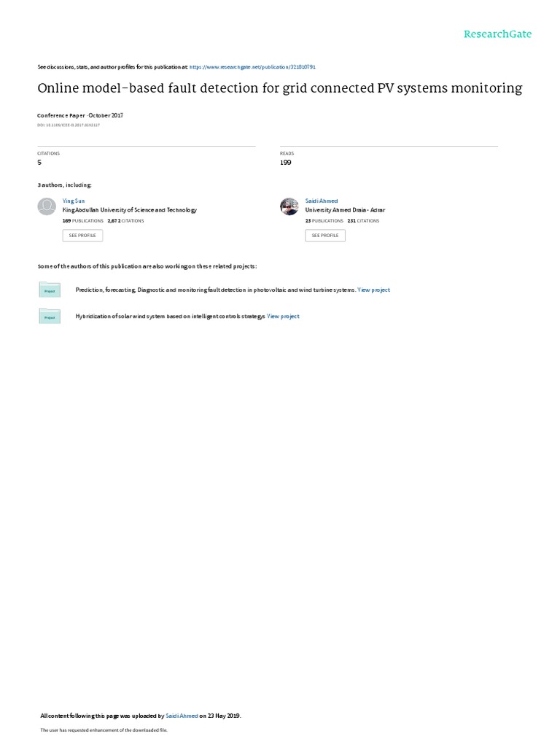This screenshot has width=560, height=747.
Task: Click the paper title Online model-based fault detection
Action: click(x=280, y=88)
